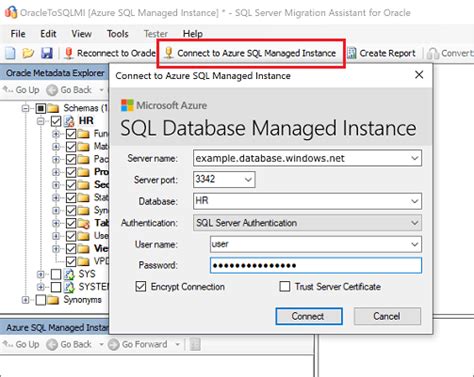
Task: Uncheck the Views folder checkbox
Action: coord(71,249)
